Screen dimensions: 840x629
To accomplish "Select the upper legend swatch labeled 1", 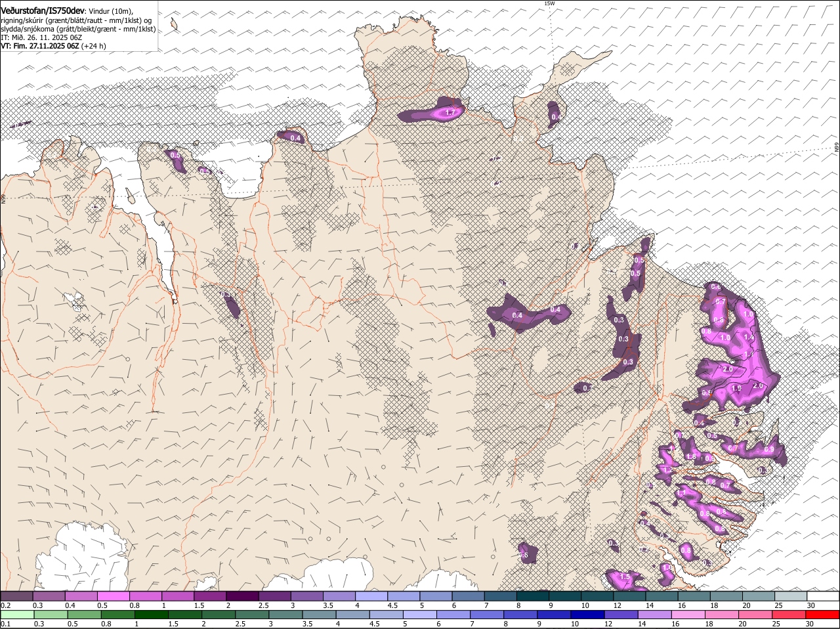I will (x=178, y=596).
